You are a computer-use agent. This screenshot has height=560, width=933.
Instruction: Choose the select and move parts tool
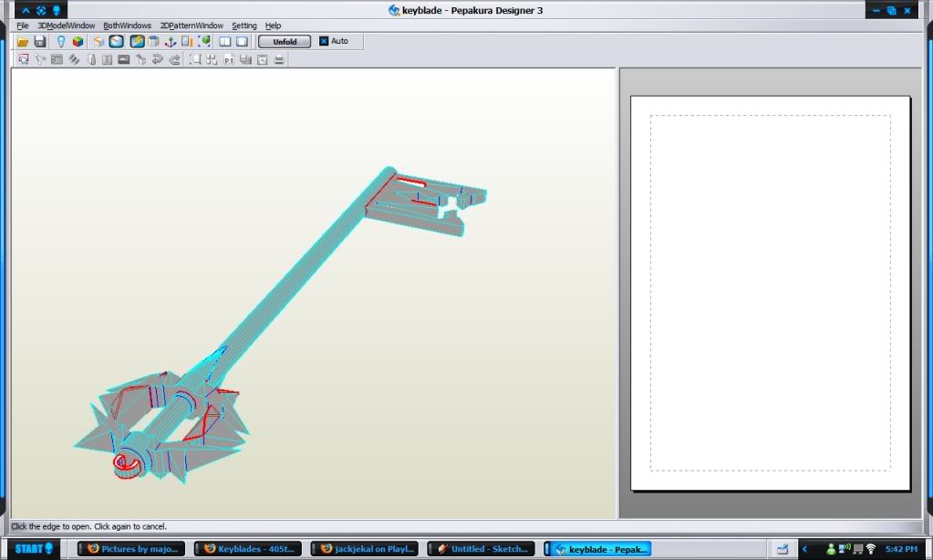(23, 59)
